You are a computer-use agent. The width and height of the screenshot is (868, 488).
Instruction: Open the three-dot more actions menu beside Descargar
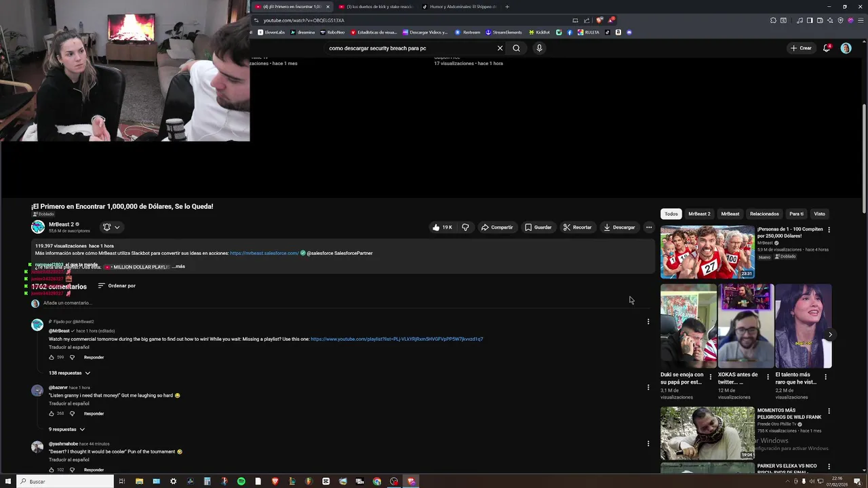(649, 228)
